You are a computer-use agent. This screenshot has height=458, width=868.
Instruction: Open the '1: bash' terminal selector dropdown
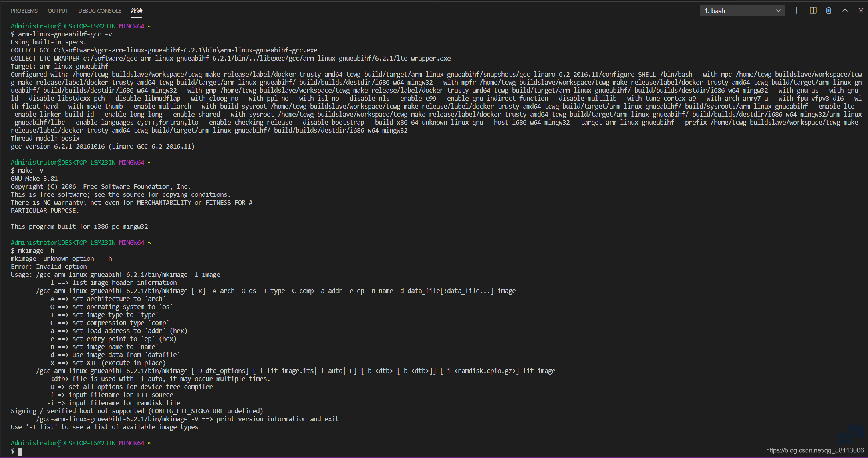pyautogui.click(x=742, y=11)
